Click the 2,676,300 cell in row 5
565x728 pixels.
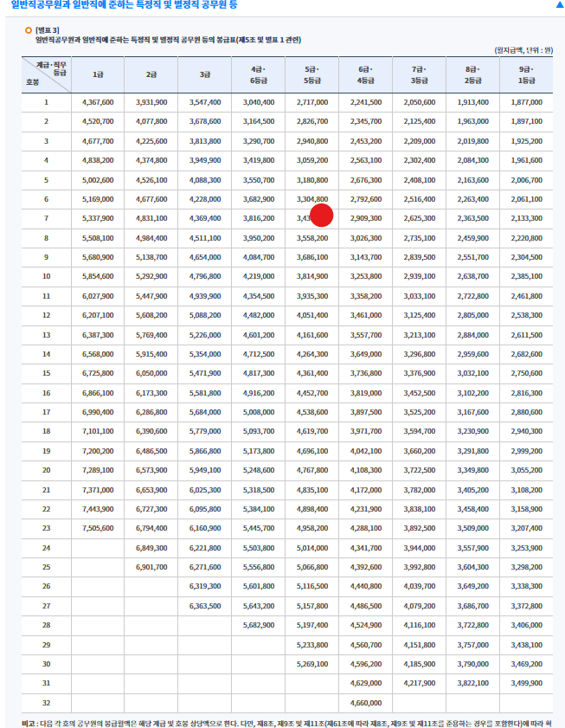tap(366, 180)
